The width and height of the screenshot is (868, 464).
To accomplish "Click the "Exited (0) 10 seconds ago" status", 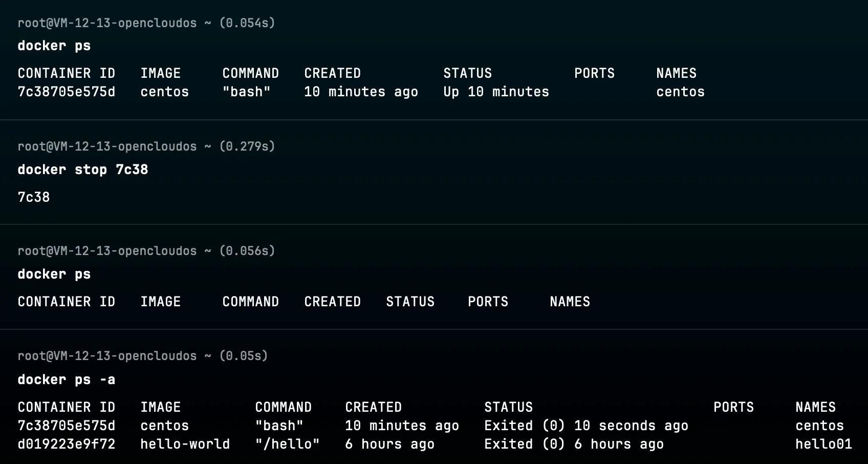I will (585, 426).
